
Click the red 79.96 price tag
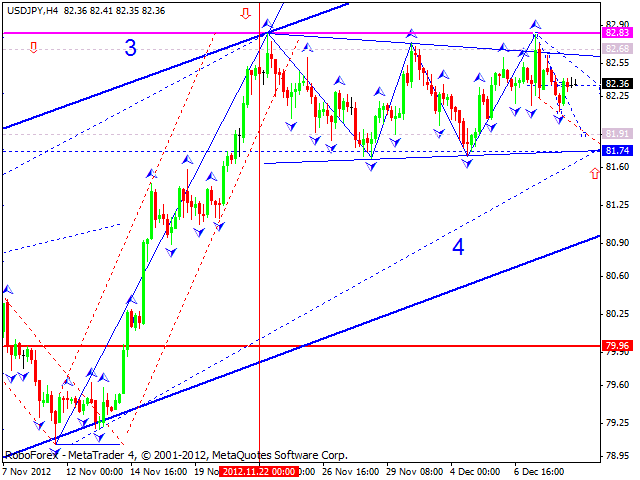pos(617,347)
